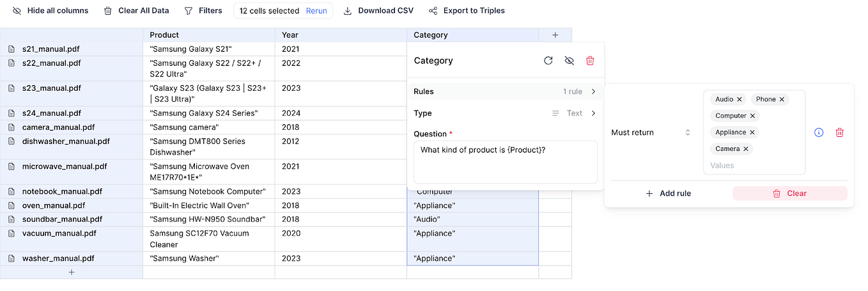Delete the Must return rule
The width and height of the screenshot is (868, 291).
point(840,132)
